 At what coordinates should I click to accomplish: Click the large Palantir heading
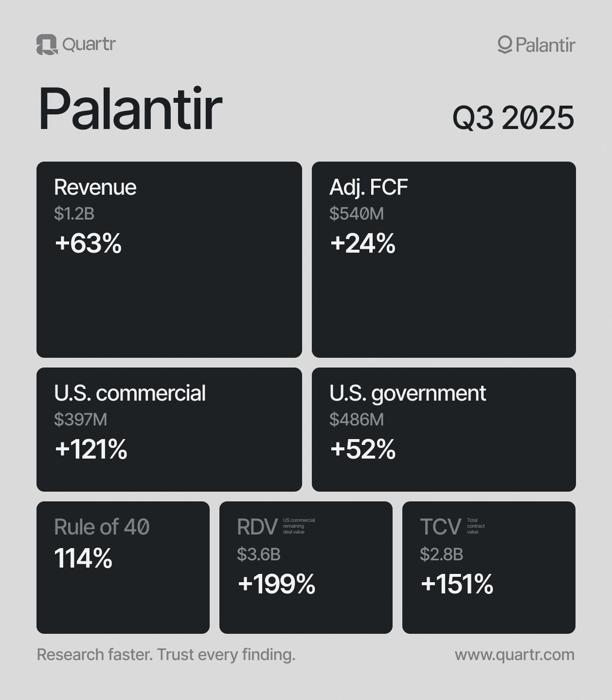(130, 109)
